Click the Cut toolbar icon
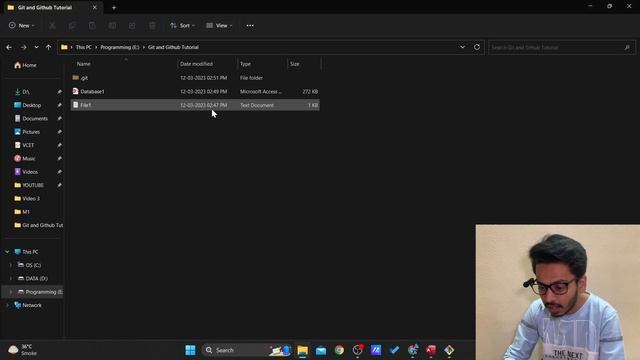The width and height of the screenshot is (640, 360). click(x=52, y=26)
